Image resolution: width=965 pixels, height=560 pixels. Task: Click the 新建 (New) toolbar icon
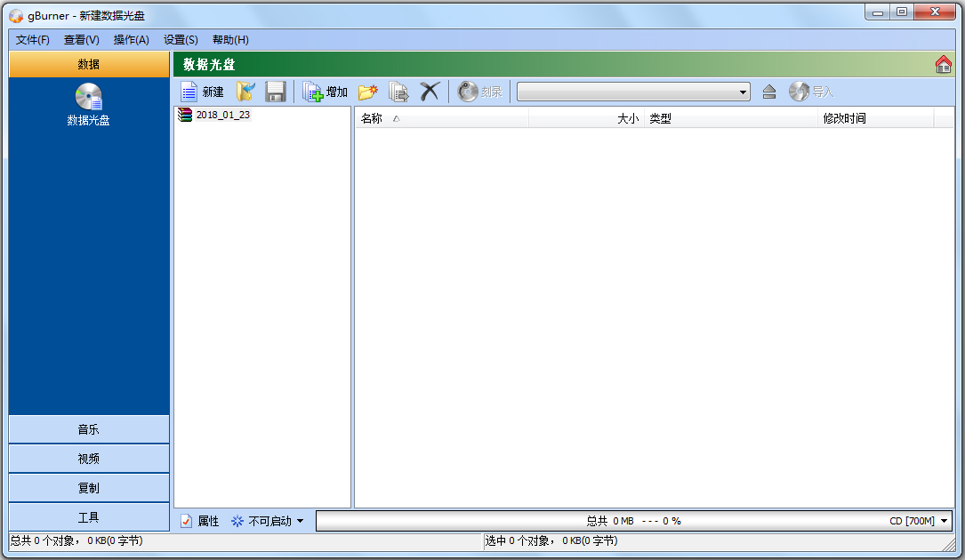coord(189,92)
